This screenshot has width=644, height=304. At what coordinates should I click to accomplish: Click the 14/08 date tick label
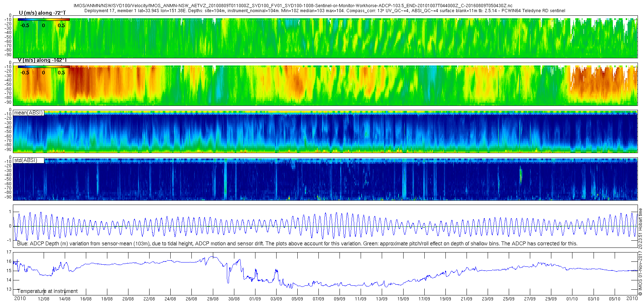point(65,299)
